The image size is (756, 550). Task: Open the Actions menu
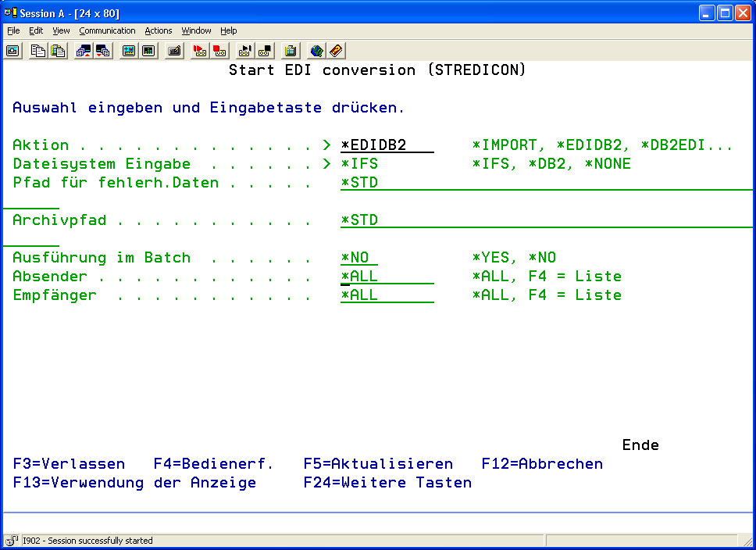(x=159, y=30)
